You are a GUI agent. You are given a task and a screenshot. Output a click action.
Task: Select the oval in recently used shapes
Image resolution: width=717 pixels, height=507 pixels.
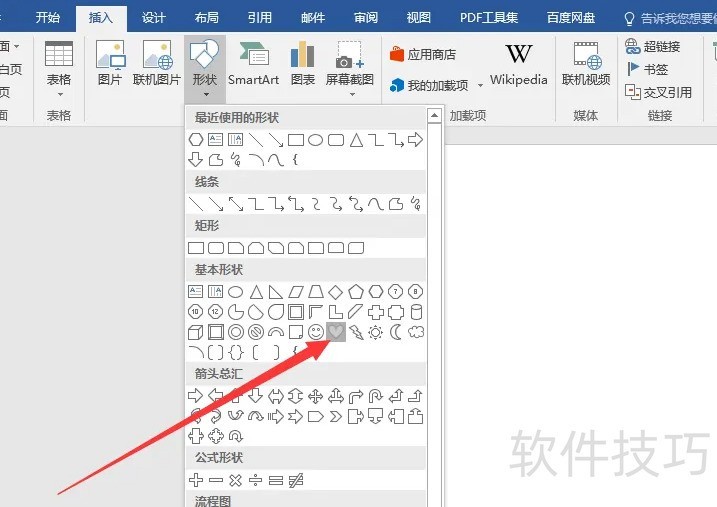click(x=316, y=140)
